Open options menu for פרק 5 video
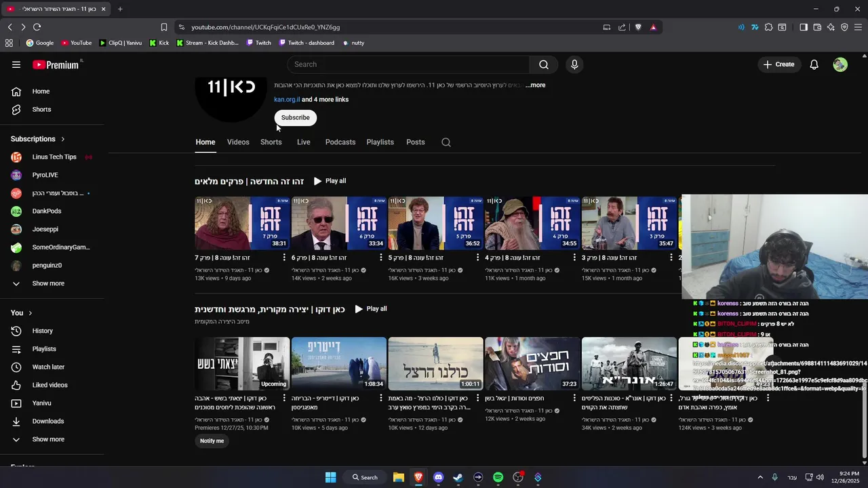868x488 pixels. coord(477,258)
